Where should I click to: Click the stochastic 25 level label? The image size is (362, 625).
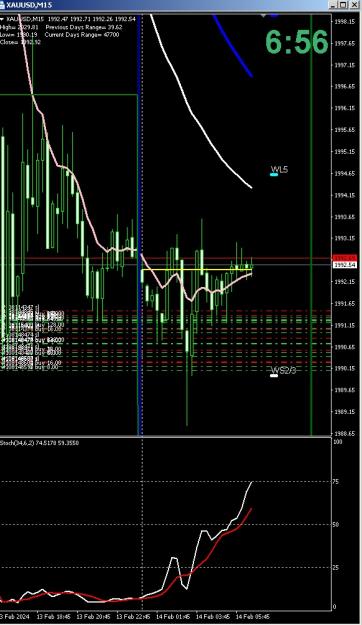click(x=336, y=568)
